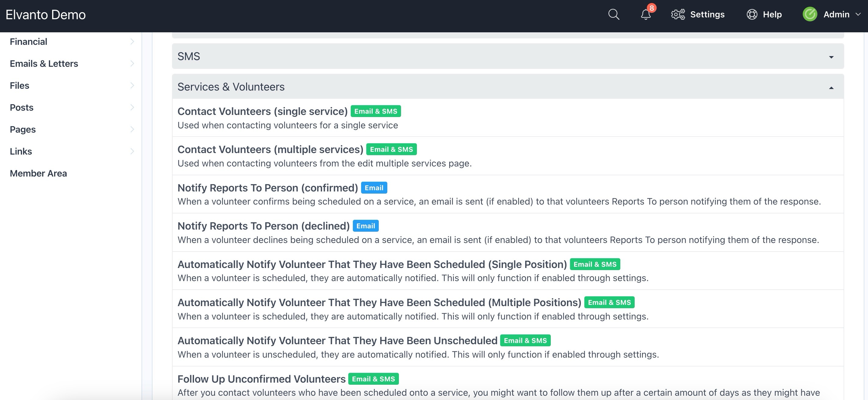This screenshot has height=400, width=868.
Task: Click Email & SMS badge on Single Position
Action: click(x=595, y=264)
